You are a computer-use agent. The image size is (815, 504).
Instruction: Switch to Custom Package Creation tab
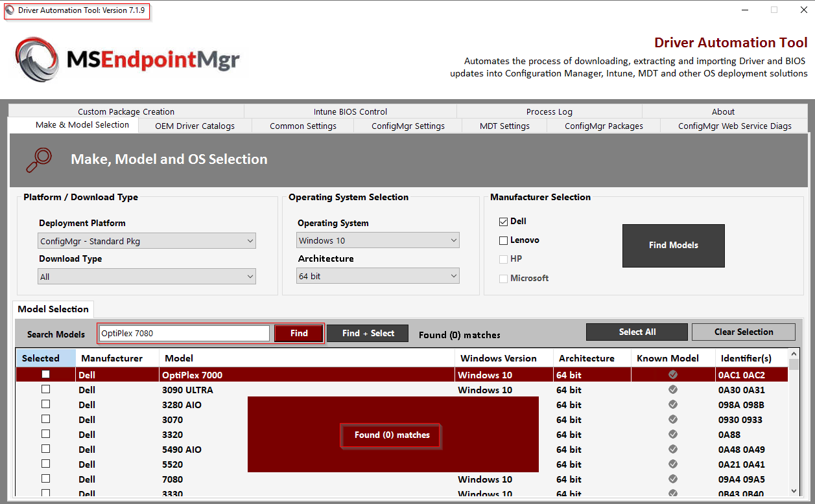(126, 111)
